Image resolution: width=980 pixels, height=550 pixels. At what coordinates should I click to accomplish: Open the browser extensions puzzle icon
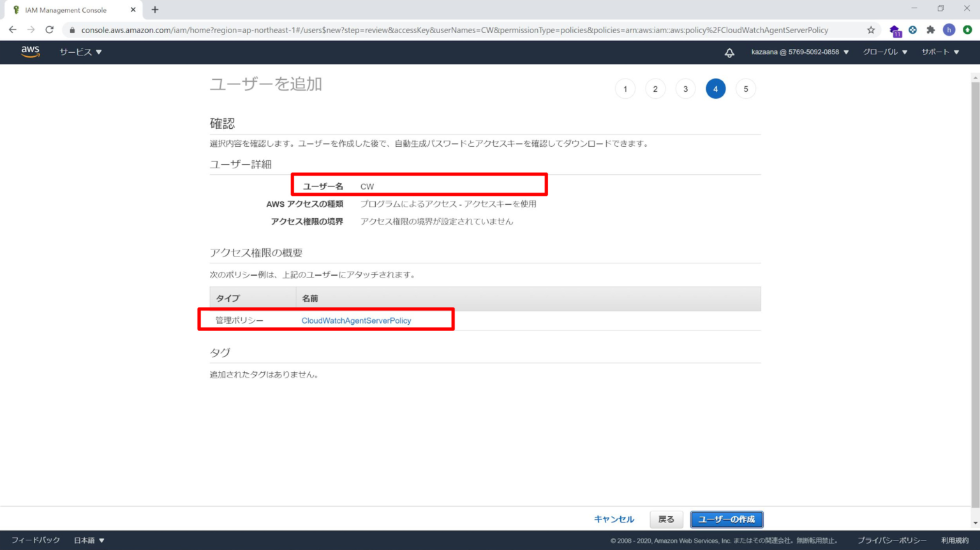[x=931, y=30]
